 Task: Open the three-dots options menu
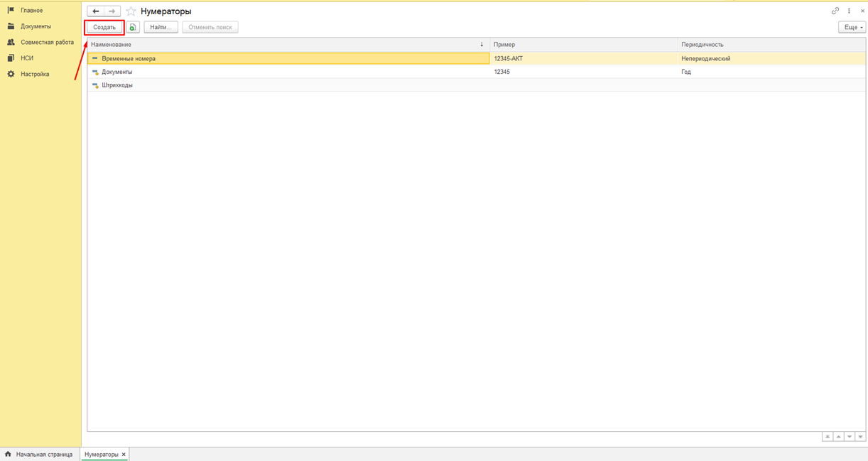click(x=850, y=11)
